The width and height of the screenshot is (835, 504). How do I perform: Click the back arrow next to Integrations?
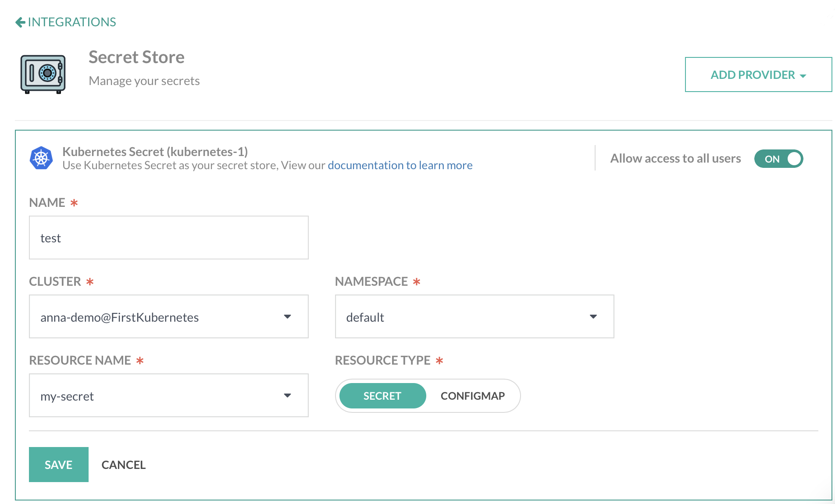[20, 22]
